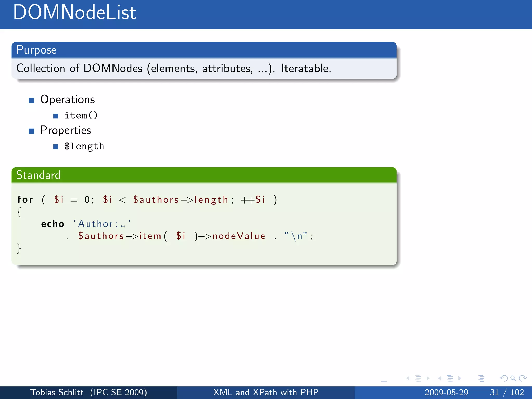This screenshot has height=399, width=532.
Task: Click the previous subsection arrow in navigation bar
Action: 408,378
